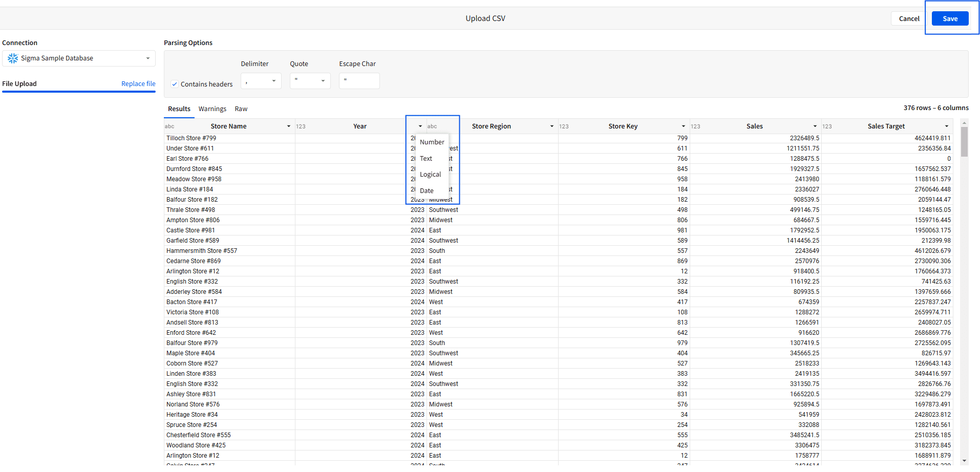Switch to the Raw tab
The height and width of the screenshot is (472, 980).
click(241, 109)
